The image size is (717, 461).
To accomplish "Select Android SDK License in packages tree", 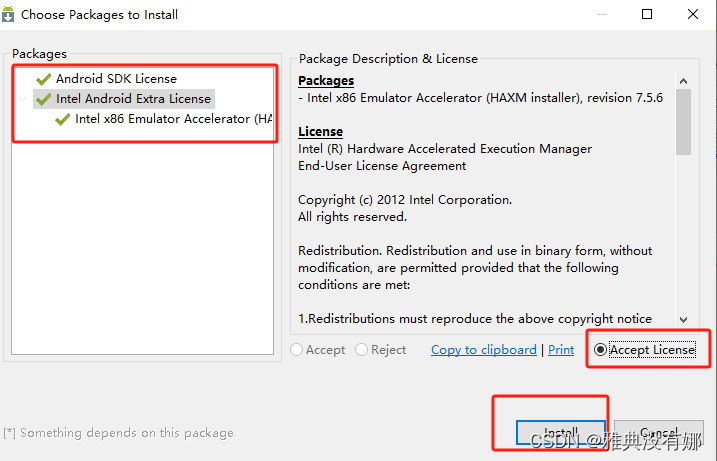I will [116, 79].
